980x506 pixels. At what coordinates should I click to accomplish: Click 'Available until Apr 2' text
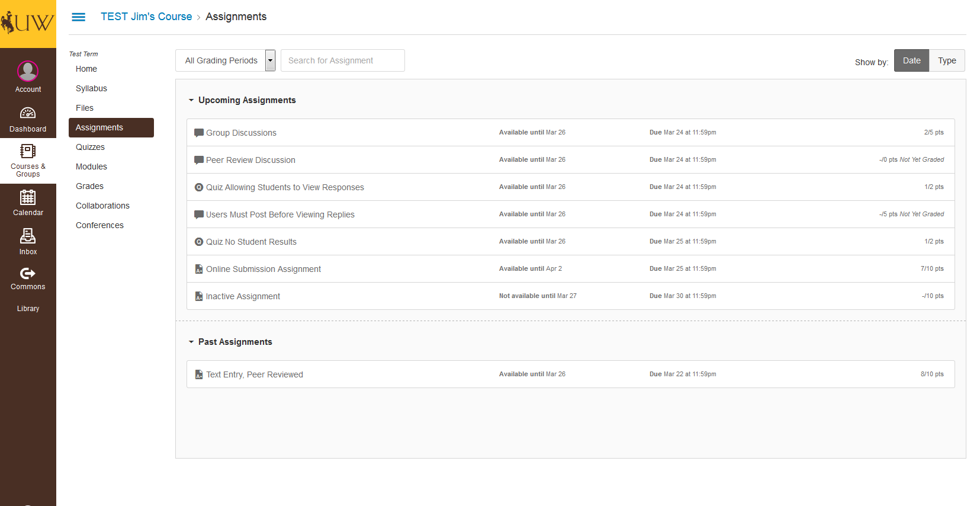[531, 269]
